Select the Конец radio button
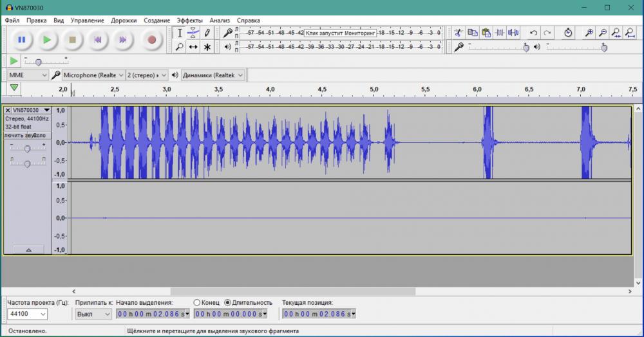 (x=196, y=302)
